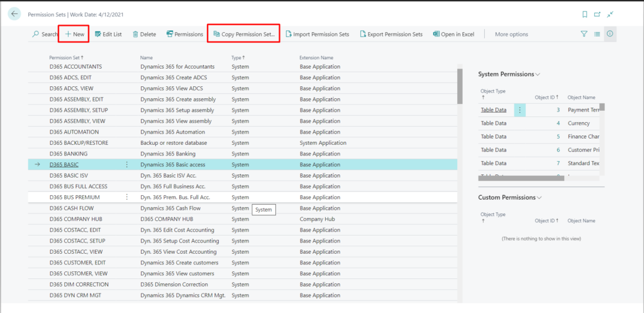Sort by Type column header

(238, 57)
